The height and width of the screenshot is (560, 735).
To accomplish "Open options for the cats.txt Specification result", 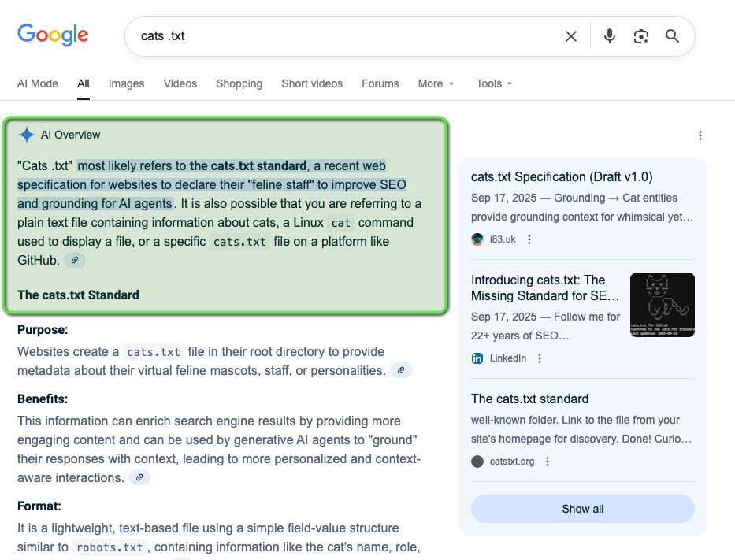I will pos(529,239).
